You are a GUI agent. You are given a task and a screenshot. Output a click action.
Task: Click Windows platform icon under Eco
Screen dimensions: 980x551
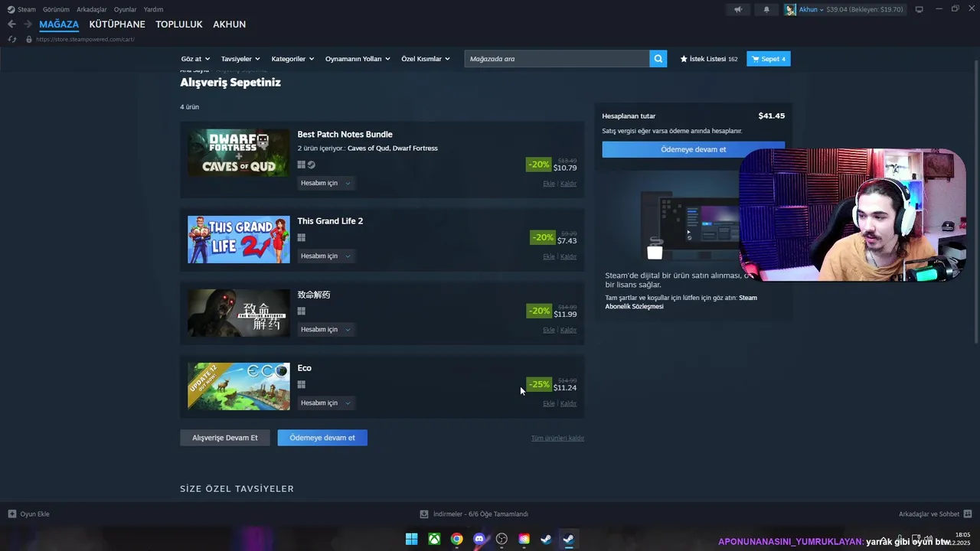click(x=302, y=385)
